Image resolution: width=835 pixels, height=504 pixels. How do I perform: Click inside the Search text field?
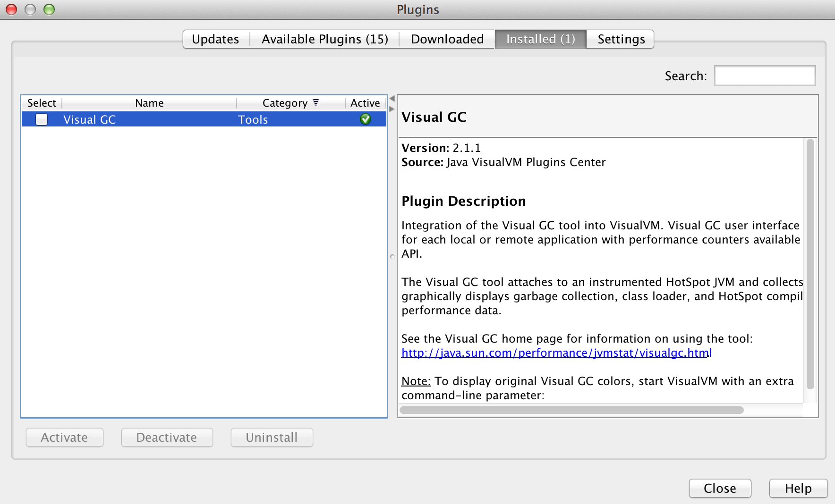pos(764,76)
